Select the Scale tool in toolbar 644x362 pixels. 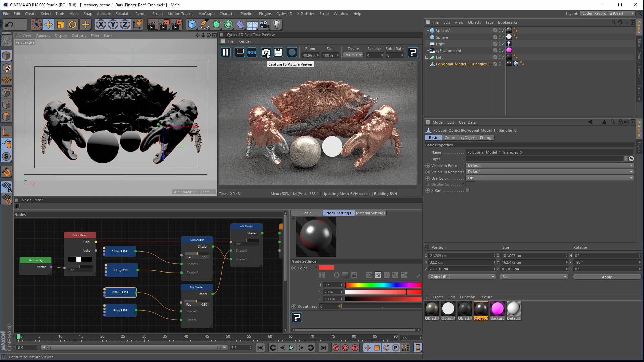pos(61,24)
